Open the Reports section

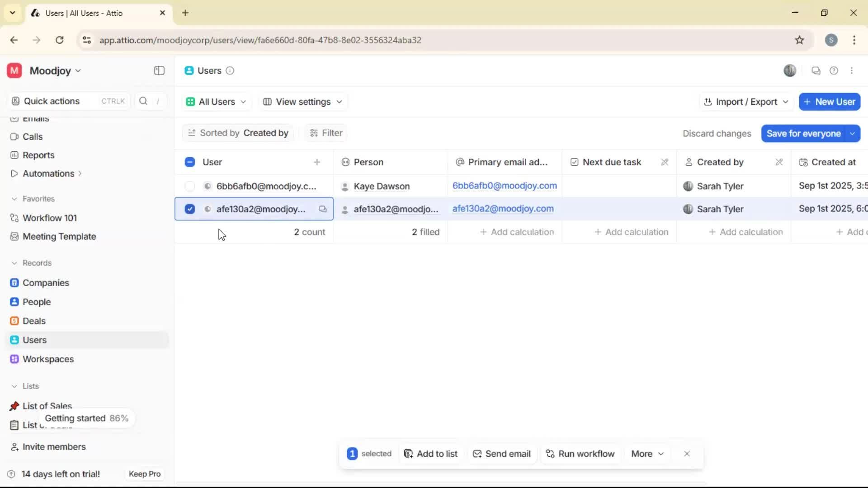point(38,155)
